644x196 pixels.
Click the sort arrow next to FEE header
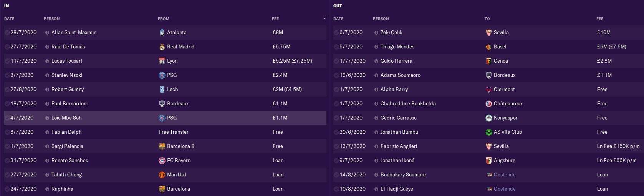click(324, 18)
